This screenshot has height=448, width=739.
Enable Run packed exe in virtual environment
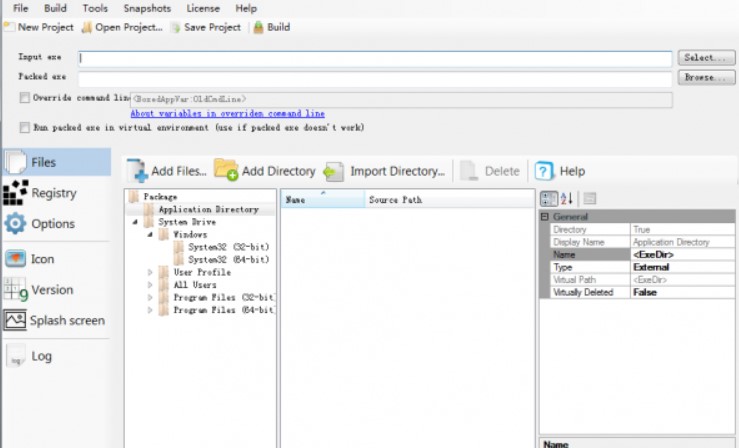click(x=25, y=128)
